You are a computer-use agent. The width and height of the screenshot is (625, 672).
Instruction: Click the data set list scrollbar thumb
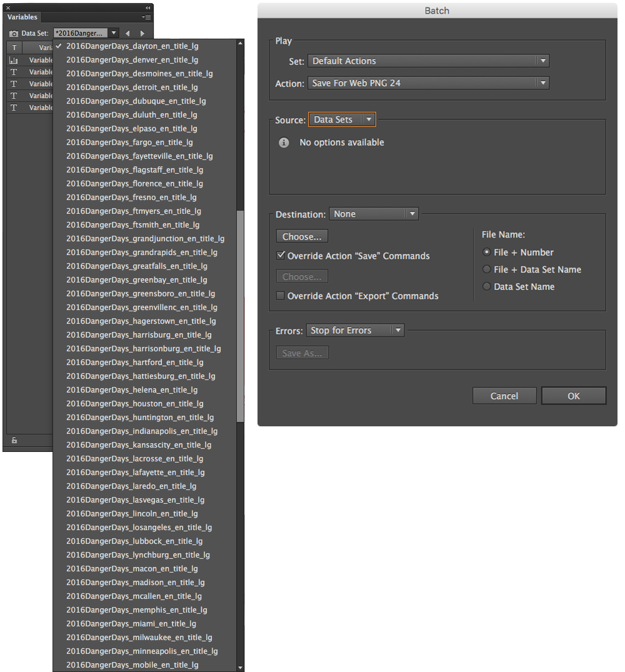click(x=240, y=316)
